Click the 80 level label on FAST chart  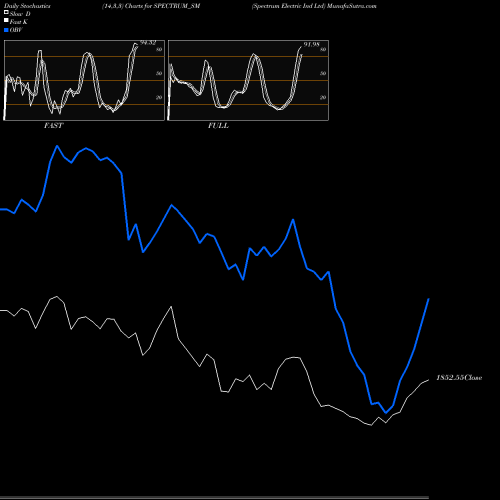pyautogui.click(x=159, y=49)
